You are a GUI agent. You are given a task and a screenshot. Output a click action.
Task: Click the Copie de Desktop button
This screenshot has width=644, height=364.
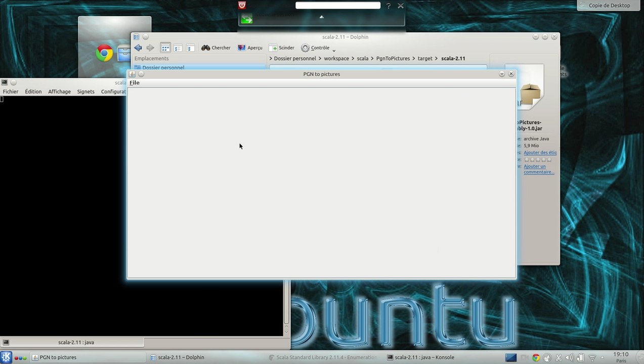tap(610, 6)
